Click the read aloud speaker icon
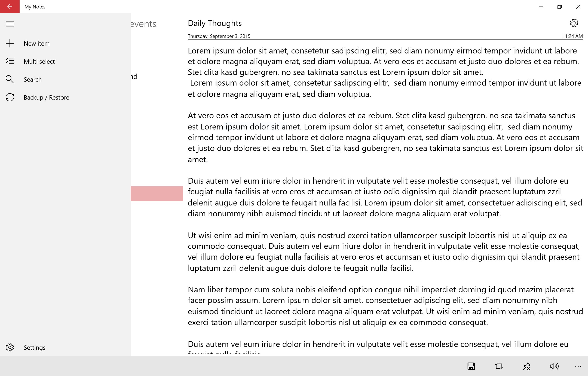The width and height of the screenshot is (588, 376). (554, 366)
